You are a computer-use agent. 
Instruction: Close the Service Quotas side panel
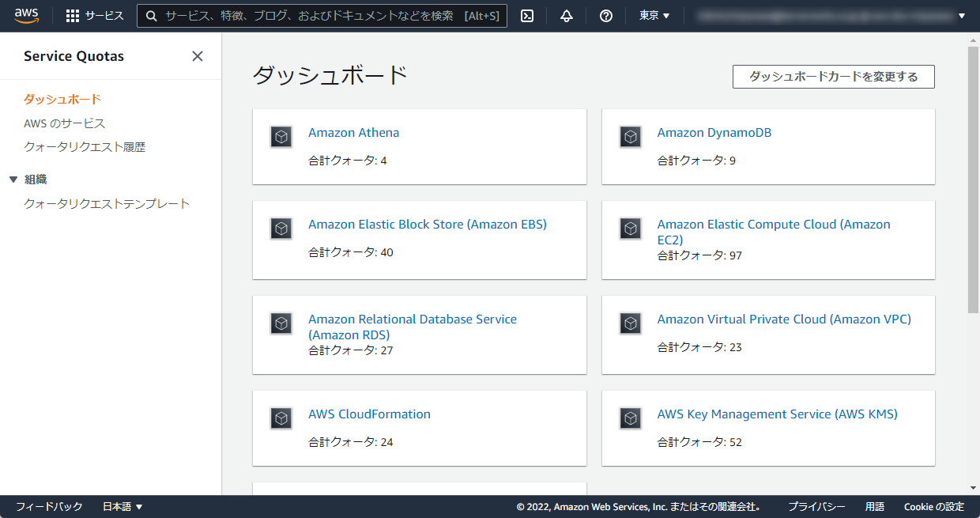coord(198,56)
